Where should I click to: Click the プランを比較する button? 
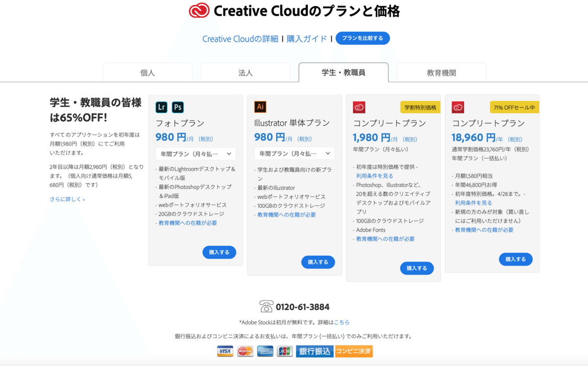click(363, 38)
